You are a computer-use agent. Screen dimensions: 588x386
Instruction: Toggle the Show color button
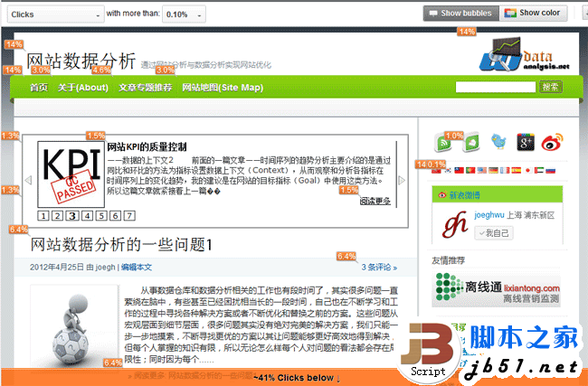pyautogui.click(x=534, y=14)
